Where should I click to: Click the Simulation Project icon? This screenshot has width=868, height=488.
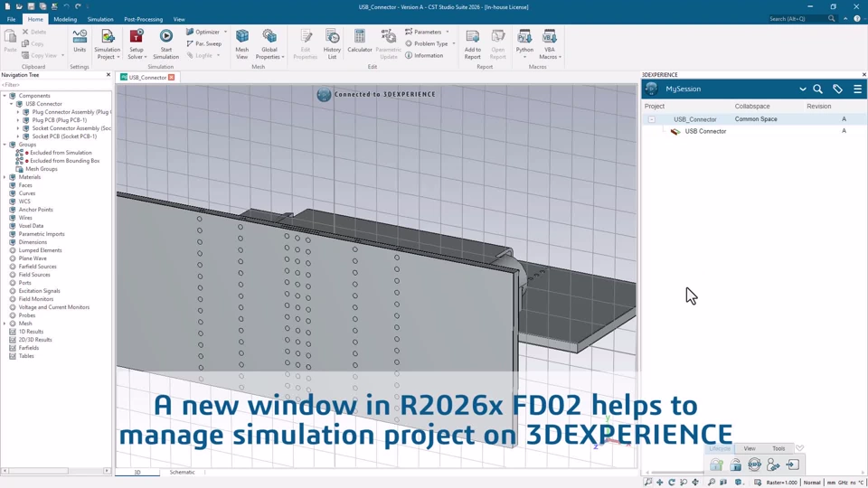(108, 37)
